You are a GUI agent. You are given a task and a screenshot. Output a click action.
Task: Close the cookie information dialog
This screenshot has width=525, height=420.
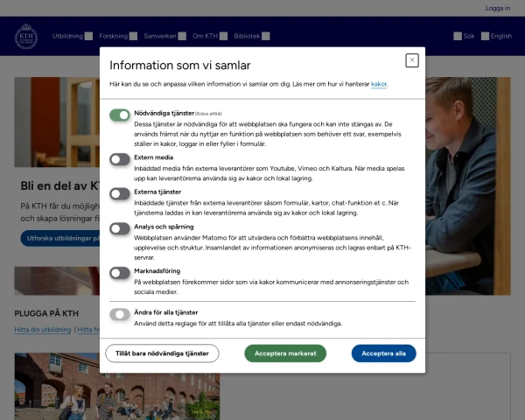coord(412,60)
